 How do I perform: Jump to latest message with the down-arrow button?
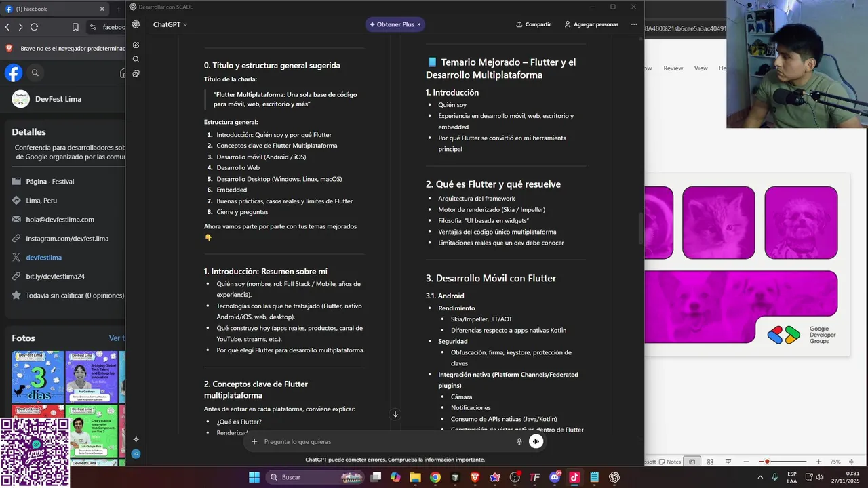[395, 414]
